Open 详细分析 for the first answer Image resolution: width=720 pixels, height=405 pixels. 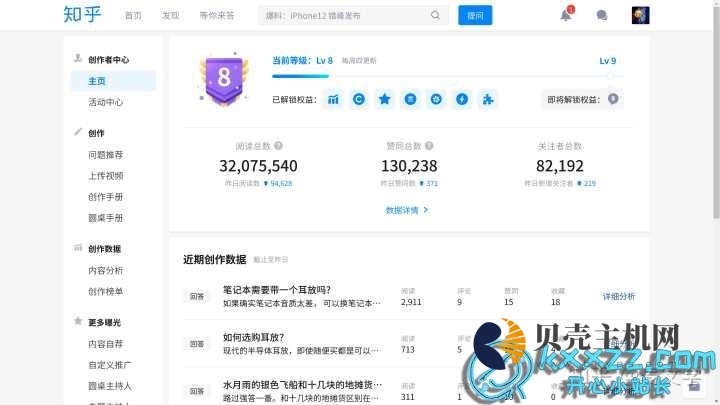[x=618, y=296]
